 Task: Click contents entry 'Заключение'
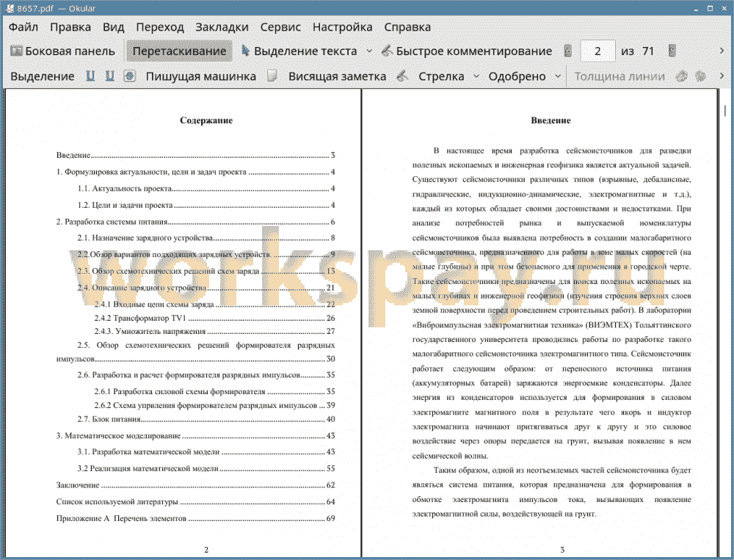[196, 485]
